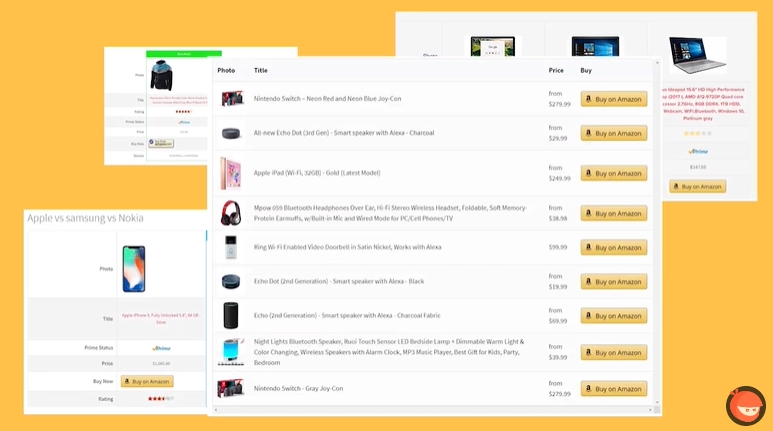Screen dimensions: 773x431
Task: Open Apple iPad (Wi-Fi, 32GB) Gold title
Action: pos(317,173)
